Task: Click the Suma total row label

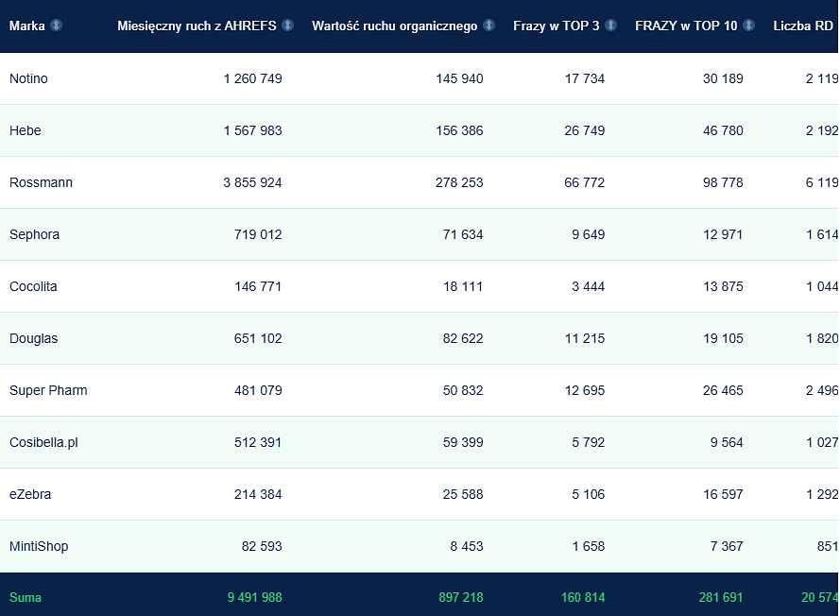Action: click(x=26, y=597)
